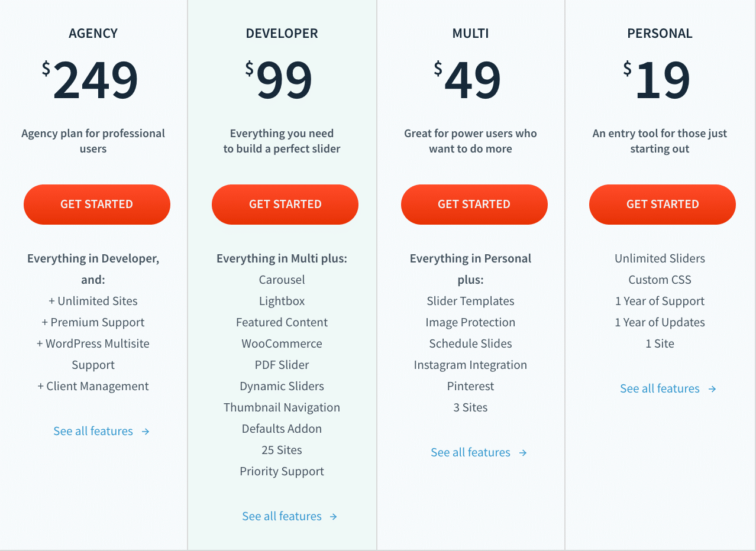This screenshot has height=551, width=756.
Task: Open "See all features" for Multi plan
Action: 470,453
